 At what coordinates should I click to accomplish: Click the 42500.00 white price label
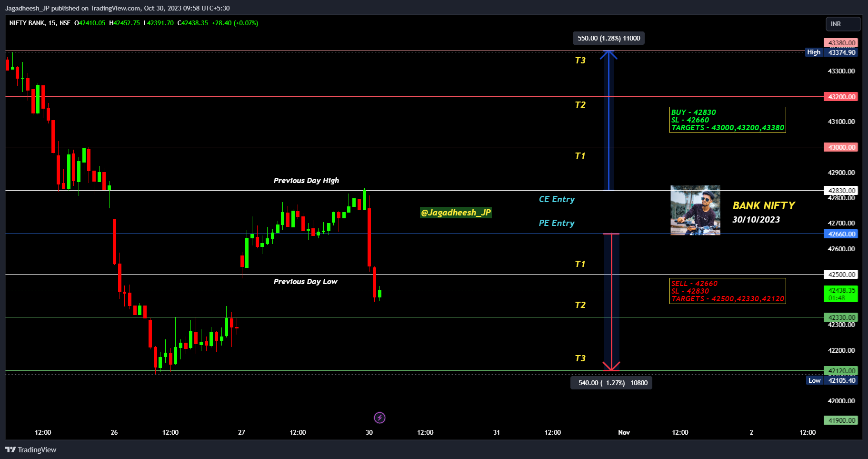[841, 275]
